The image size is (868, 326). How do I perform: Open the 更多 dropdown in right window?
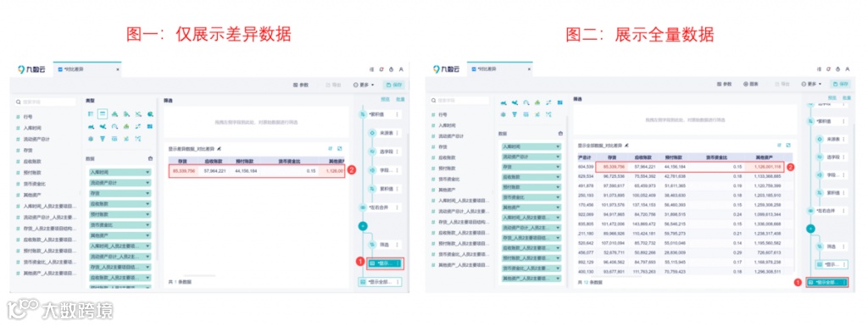[811, 84]
